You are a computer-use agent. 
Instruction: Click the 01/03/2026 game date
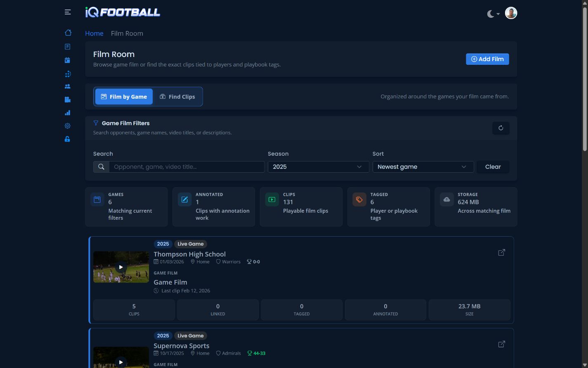point(172,262)
